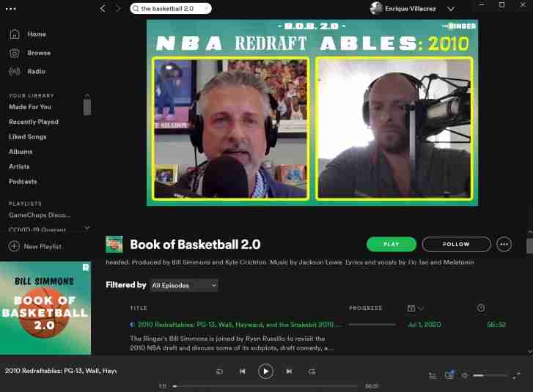The image size is (533, 392).
Task: Open the three-dot app menu
Action: 10,9
